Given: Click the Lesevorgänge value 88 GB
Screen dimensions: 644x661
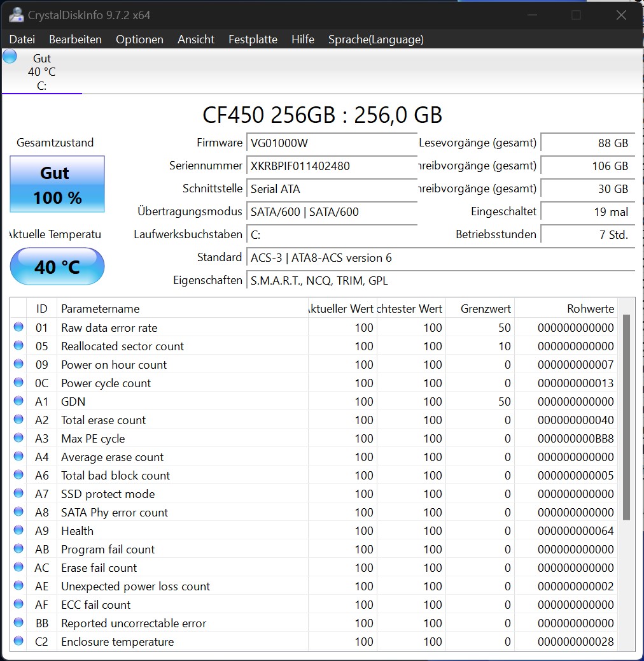Looking at the screenshot, I should (x=587, y=143).
